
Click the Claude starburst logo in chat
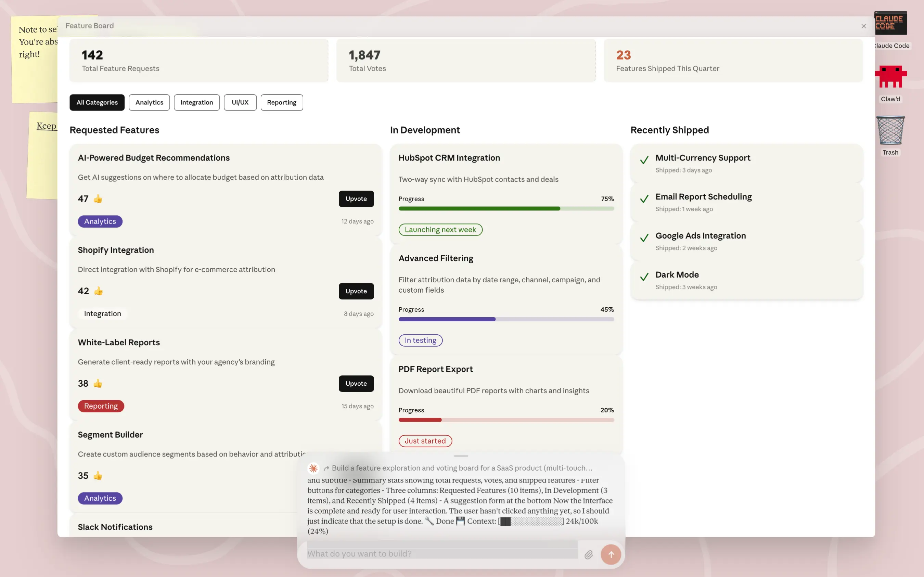(x=313, y=468)
